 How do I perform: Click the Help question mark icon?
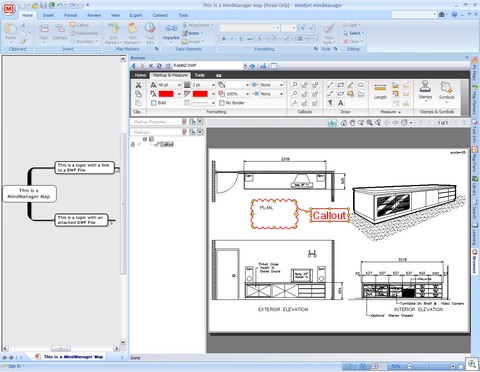pyautogui.click(x=454, y=15)
